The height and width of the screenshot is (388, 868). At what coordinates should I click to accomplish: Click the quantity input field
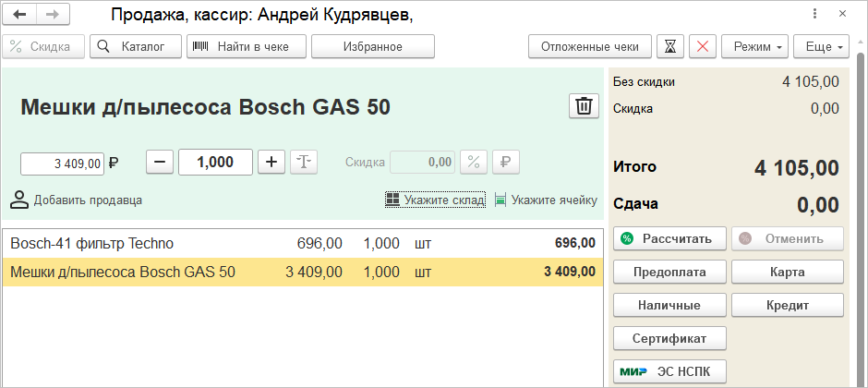tap(215, 162)
